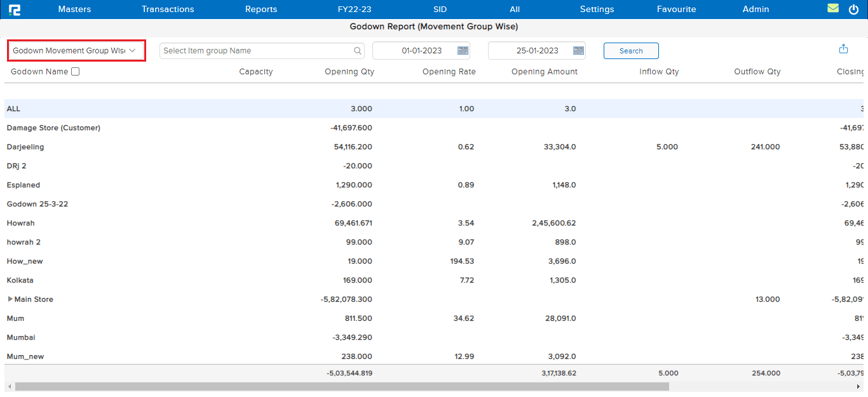
Task: Toggle the Godown Name checkbox
Action: click(x=76, y=72)
